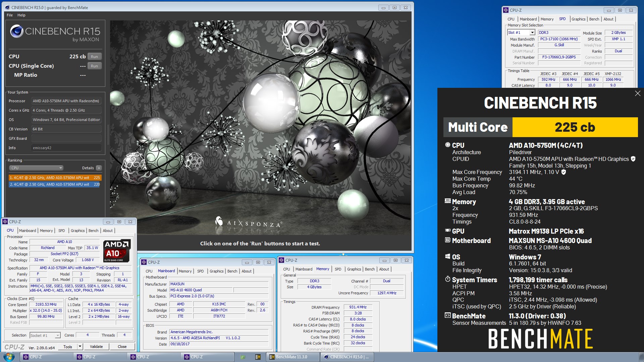Select Graphics tab in CPU-Z SPD window
Image resolution: width=644 pixels, height=362 pixels.
tap(578, 19)
